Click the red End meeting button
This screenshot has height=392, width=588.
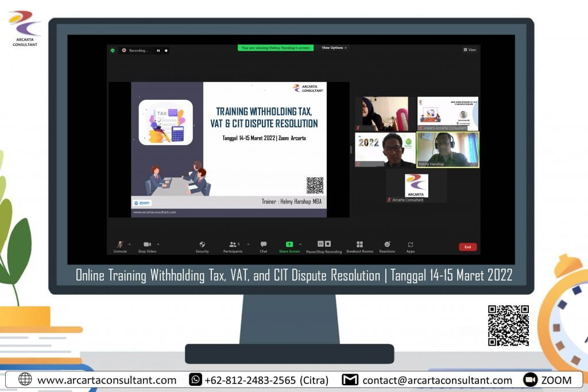point(467,247)
